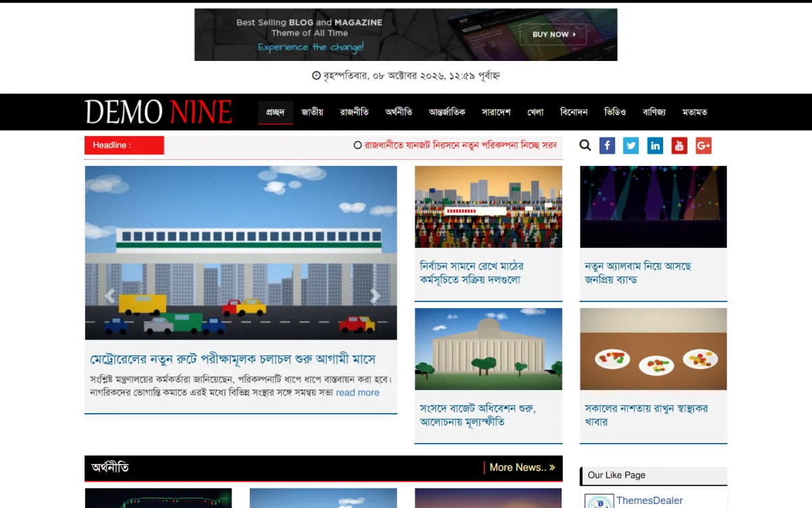
Task: Go to next slide arrow
Action: coord(375,296)
